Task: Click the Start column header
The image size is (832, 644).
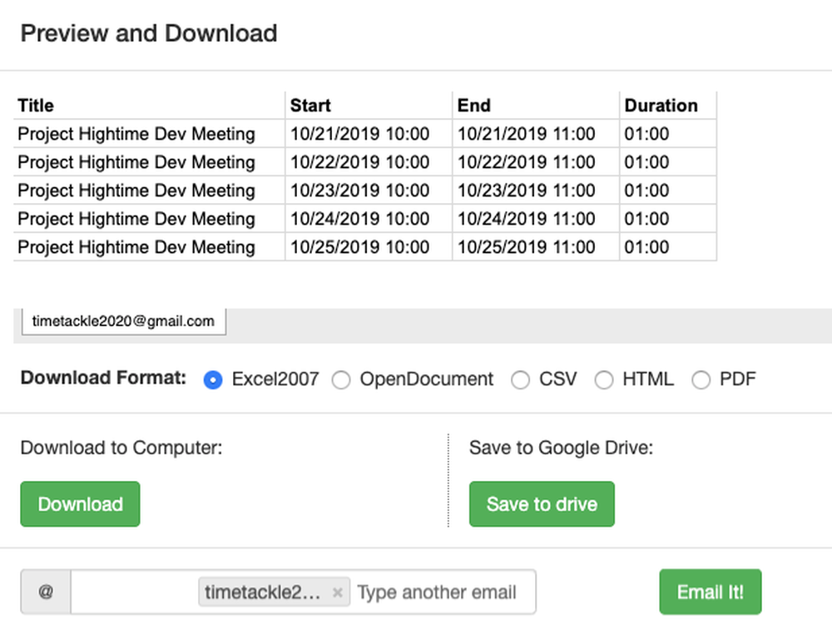Action: [x=310, y=106]
